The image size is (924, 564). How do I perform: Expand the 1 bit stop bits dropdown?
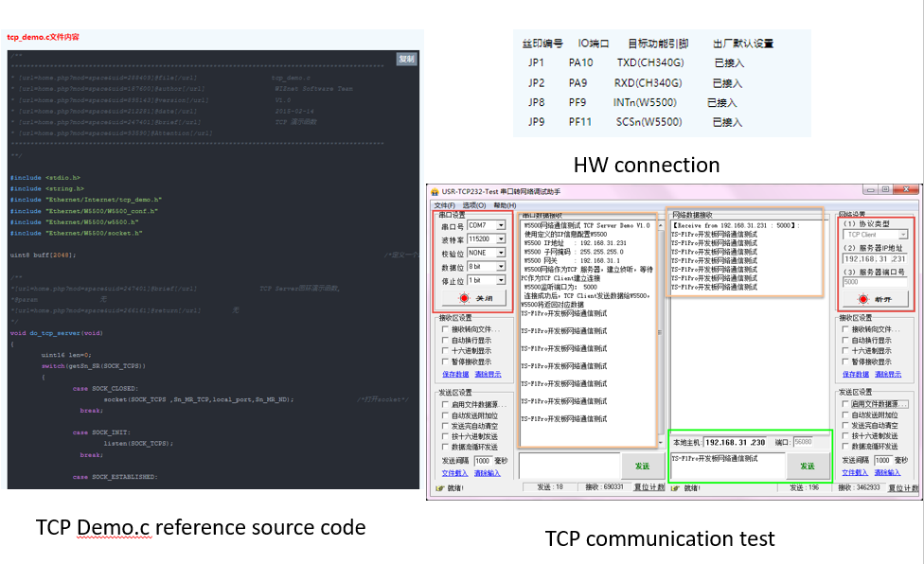click(x=501, y=280)
